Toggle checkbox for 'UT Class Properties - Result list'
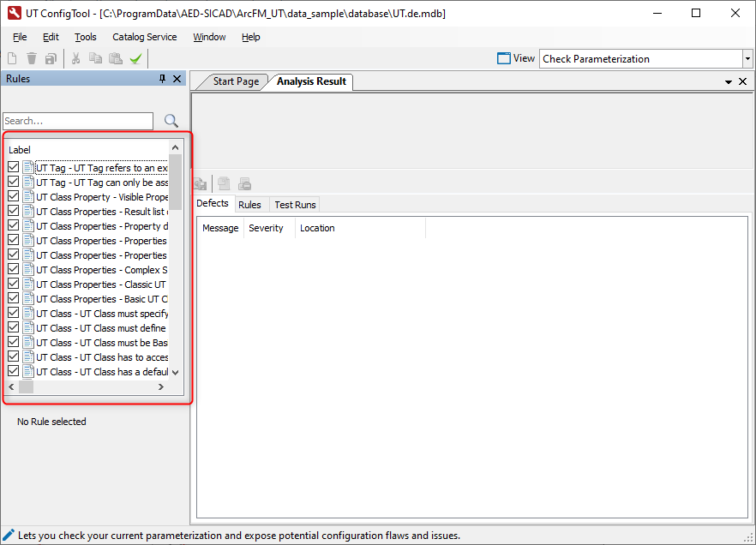Screen dimensions: 756x545 (14, 211)
